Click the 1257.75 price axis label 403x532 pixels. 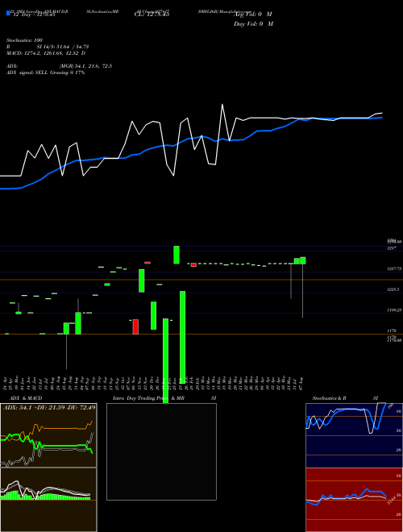pos(394,268)
